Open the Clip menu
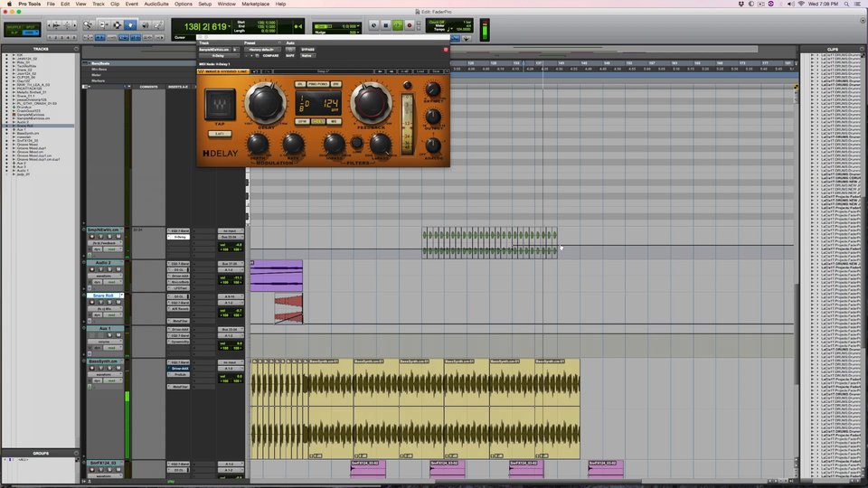868x488 pixels. click(x=115, y=4)
